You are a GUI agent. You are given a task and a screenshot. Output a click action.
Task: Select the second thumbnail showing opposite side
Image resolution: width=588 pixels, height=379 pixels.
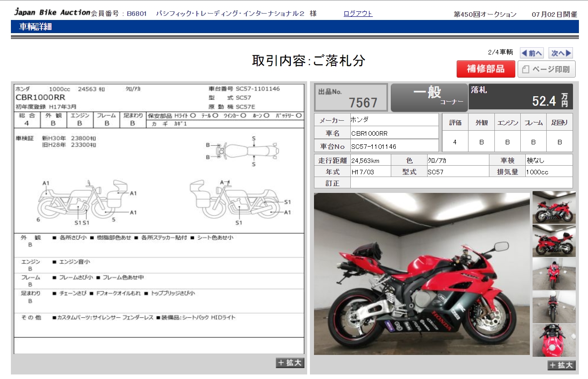coord(554,241)
